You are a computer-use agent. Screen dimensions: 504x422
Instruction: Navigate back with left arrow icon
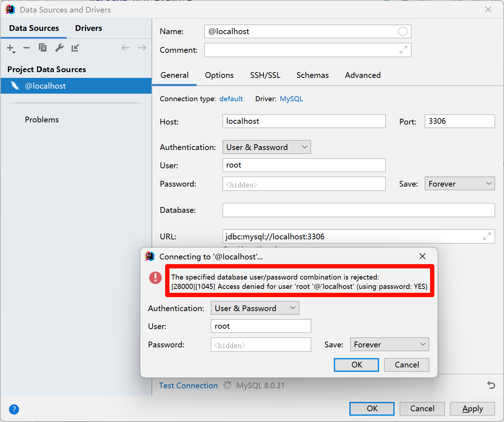(x=125, y=48)
